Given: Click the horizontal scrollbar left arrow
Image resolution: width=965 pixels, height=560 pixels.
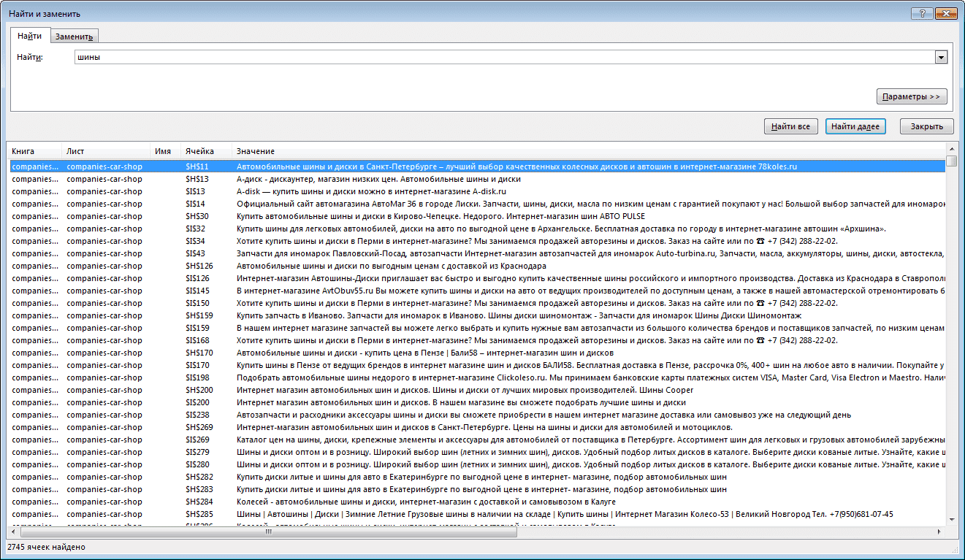Looking at the screenshot, I should [x=12, y=532].
